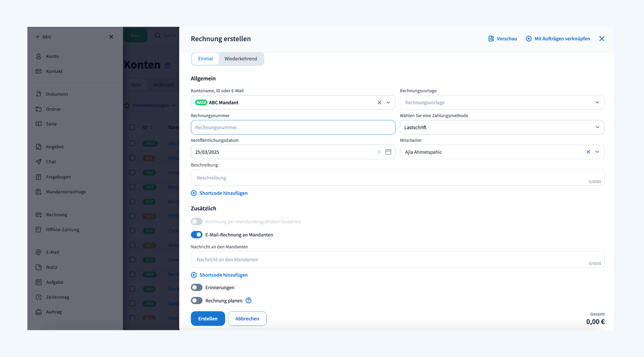The image size is (644, 357).
Task: Clear the publication date with the X icon
Action: (x=379, y=152)
